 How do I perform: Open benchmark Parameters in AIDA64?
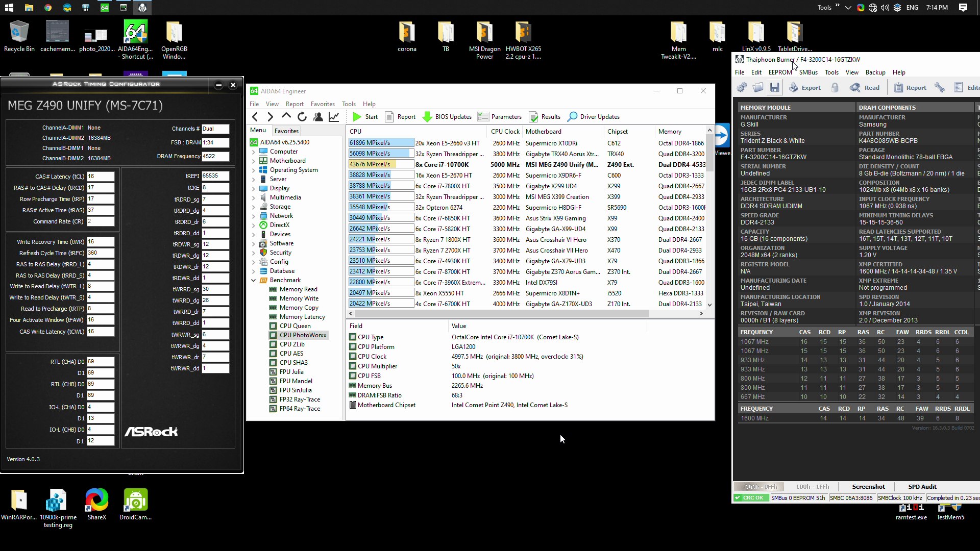tap(500, 117)
